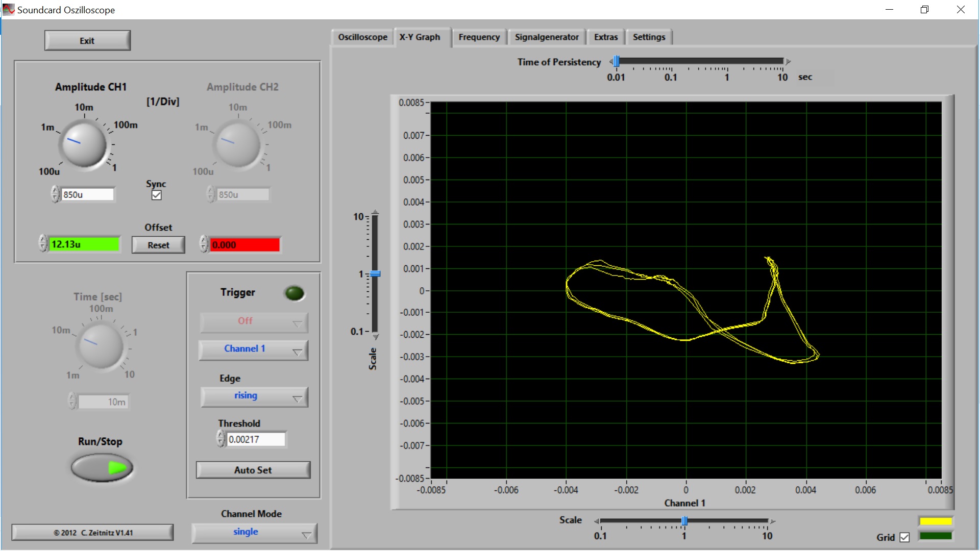The image size is (980, 551).
Task: Switch to the Oscilloscope tab
Action: click(362, 37)
